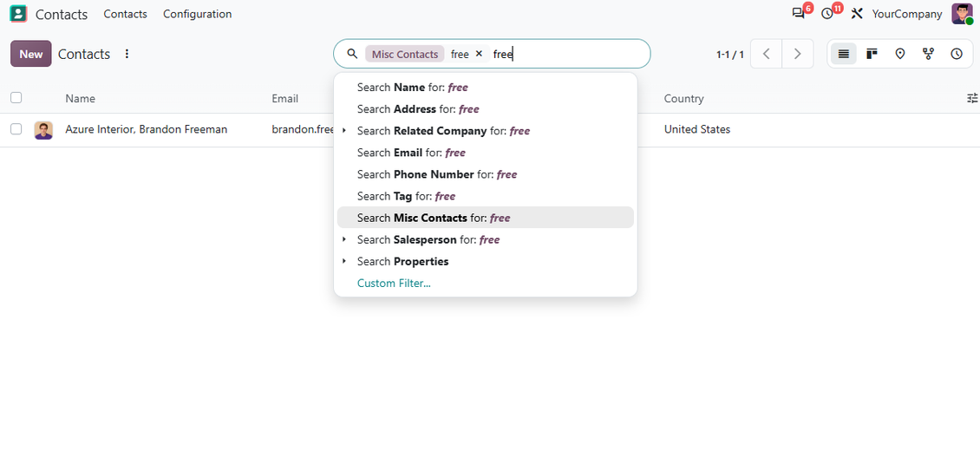
Task: Sort by the Name column header
Action: pos(80,98)
